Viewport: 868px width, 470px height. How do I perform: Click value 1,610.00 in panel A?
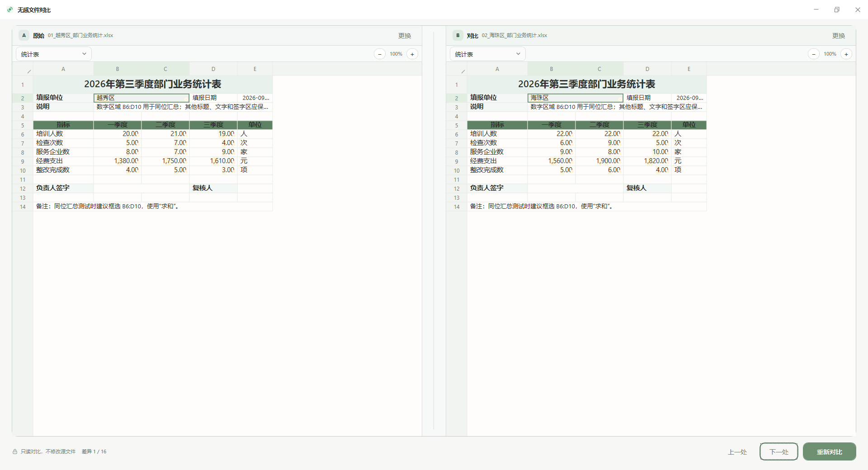coord(213,161)
